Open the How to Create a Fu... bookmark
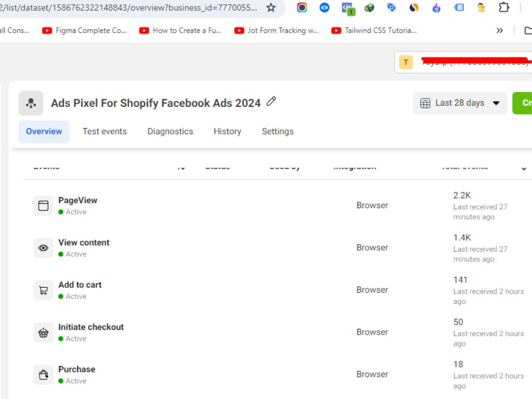Viewport: 532px width, 399px height. click(x=180, y=30)
